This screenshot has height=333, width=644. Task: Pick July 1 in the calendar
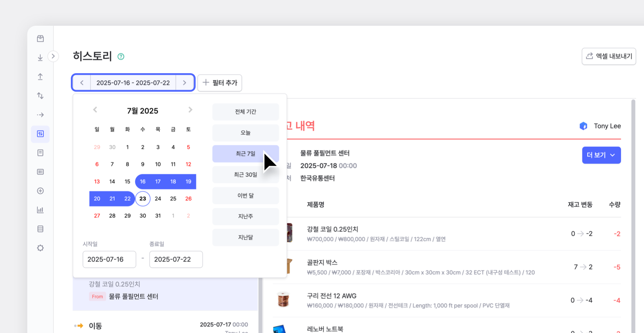pyautogui.click(x=128, y=147)
